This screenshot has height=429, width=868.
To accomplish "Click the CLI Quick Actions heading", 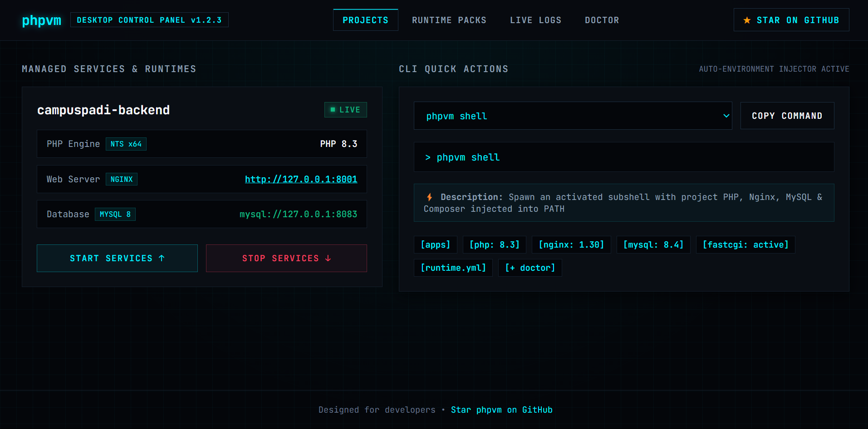I will tap(454, 69).
